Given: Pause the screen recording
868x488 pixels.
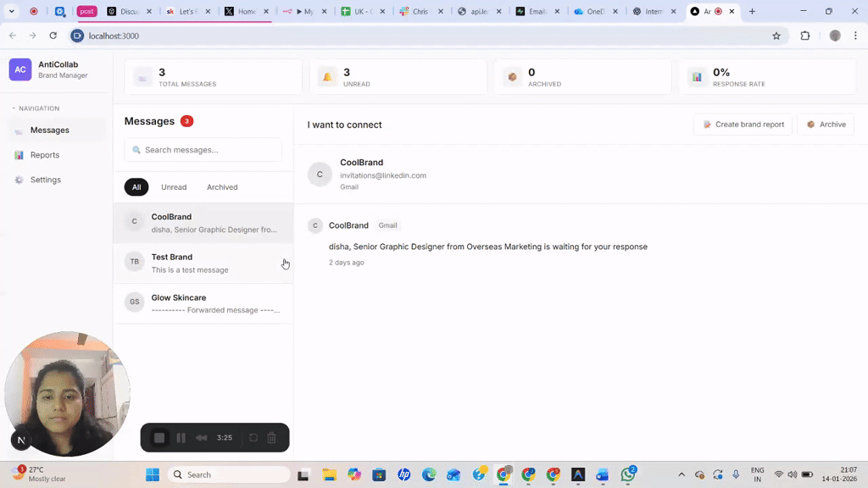Looking at the screenshot, I should [181, 437].
